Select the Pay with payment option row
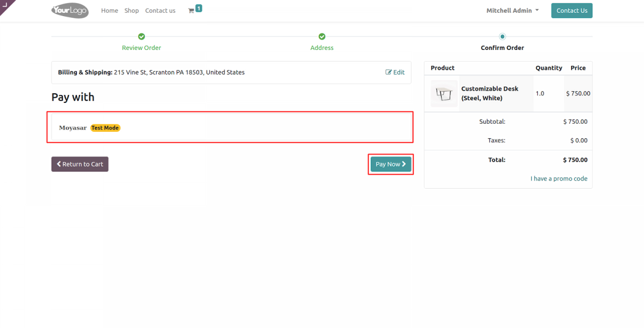The width and height of the screenshot is (644, 328). [230, 128]
